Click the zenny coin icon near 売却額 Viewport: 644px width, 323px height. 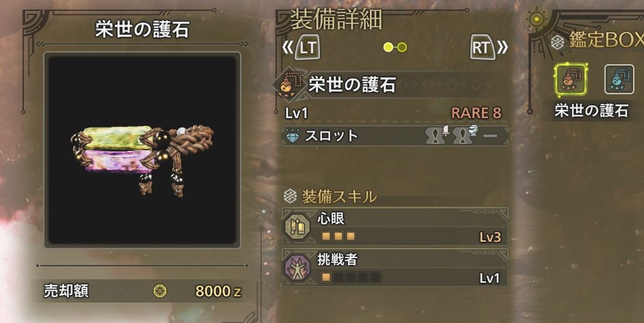coord(160,291)
